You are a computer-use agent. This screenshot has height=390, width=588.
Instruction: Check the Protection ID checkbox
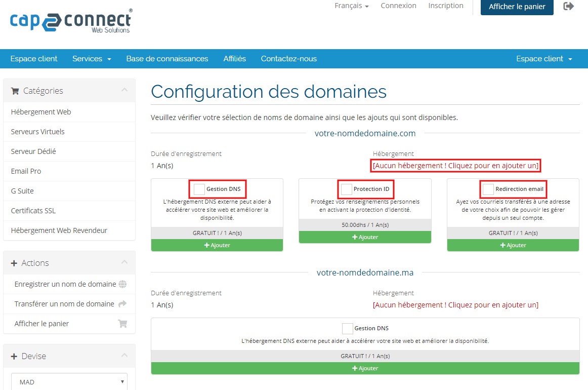(x=346, y=189)
